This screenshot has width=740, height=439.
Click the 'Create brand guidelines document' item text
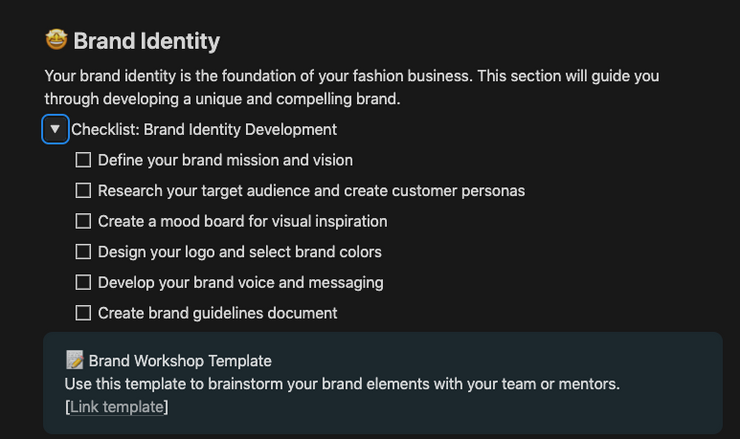217,313
